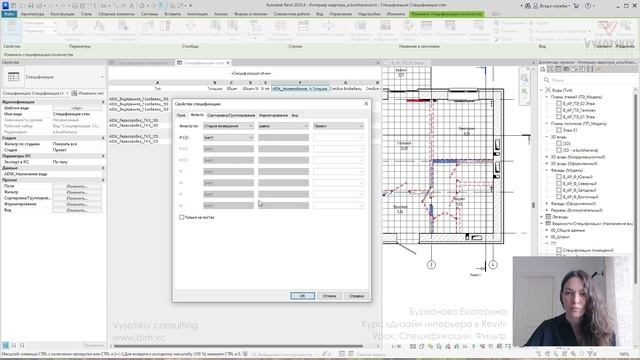This screenshot has height=360, width=640.
Task: Click the Calculated parameter icon in ribbon
Action: pos(99,27)
